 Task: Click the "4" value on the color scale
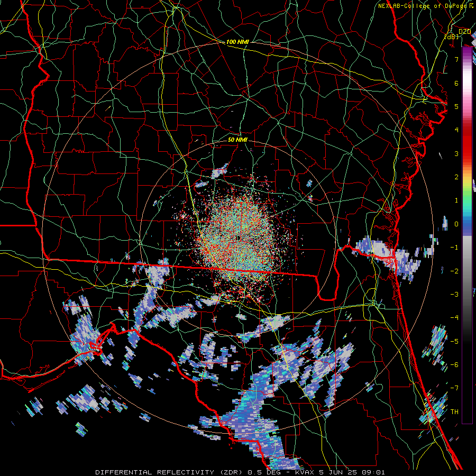(456, 130)
